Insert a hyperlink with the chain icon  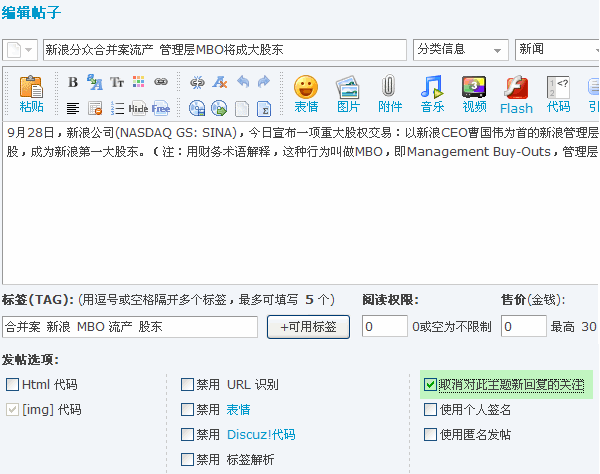(161, 81)
